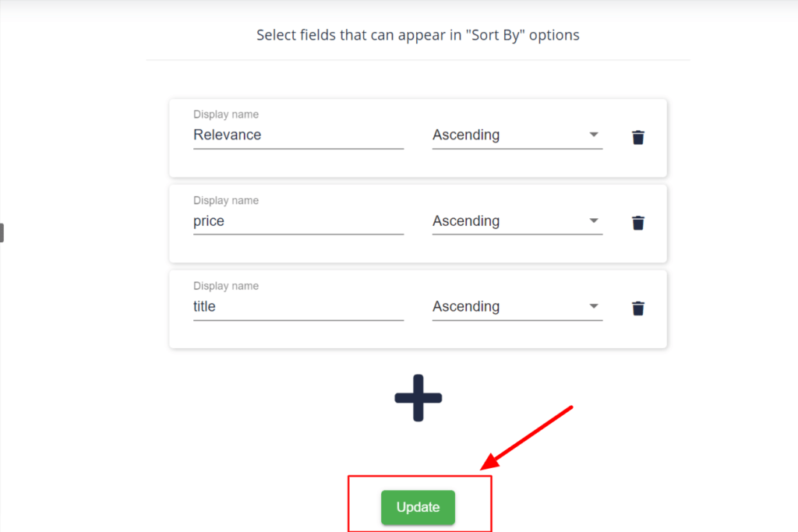Click the Display name label above Relevance
Screen dimensions: 798x532
coord(225,114)
